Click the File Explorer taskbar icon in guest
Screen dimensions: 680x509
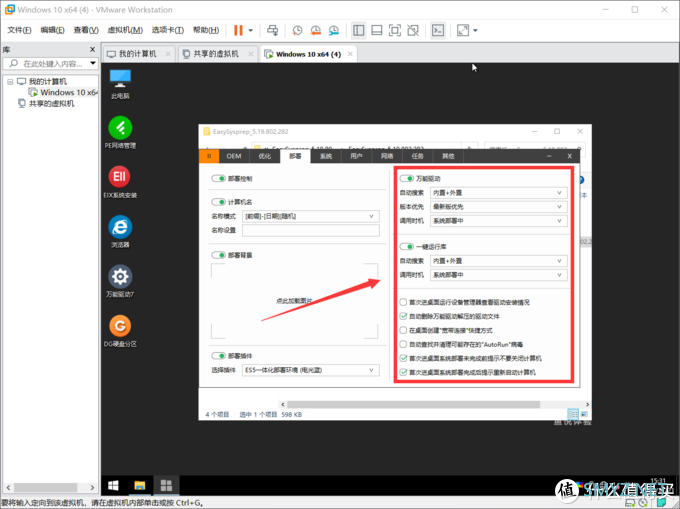(x=140, y=485)
